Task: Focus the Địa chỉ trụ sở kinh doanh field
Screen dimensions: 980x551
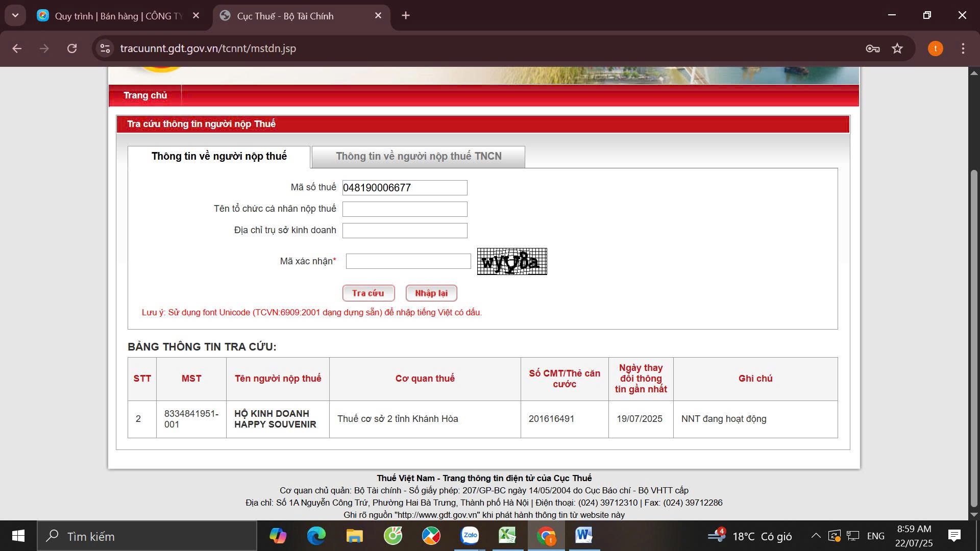Action: [x=405, y=231]
